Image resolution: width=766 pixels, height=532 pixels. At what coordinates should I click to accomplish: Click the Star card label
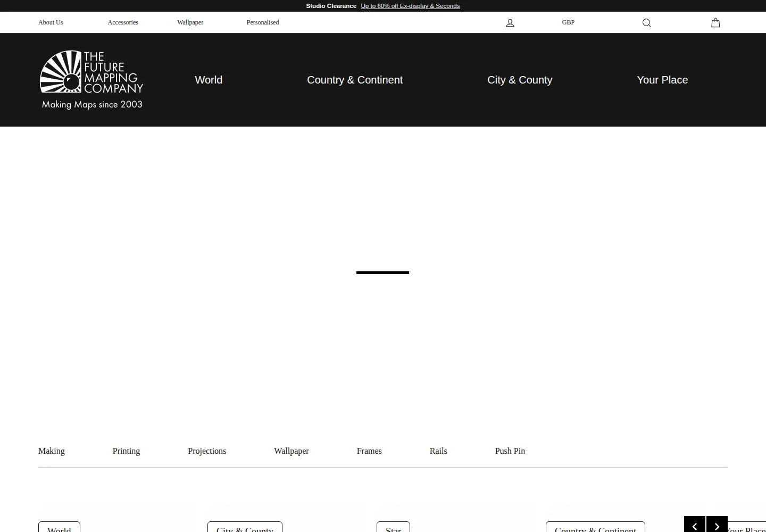pyautogui.click(x=393, y=527)
